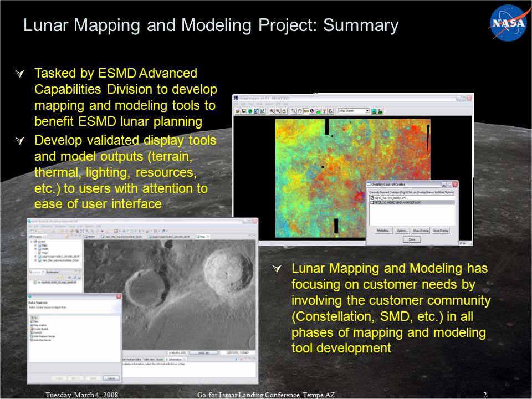Open data file icon in Global Mapper toolbar
The width and height of the screenshot is (532, 399).
point(238,111)
